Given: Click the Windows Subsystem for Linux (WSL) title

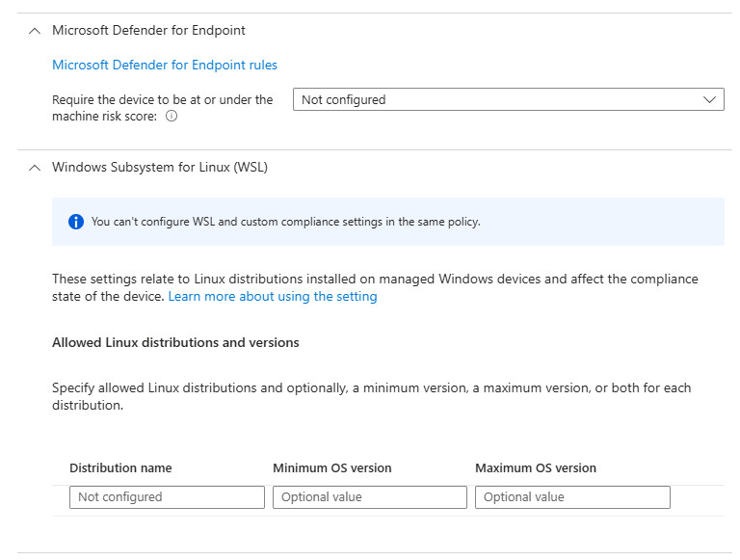Looking at the screenshot, I should tap(160, 168).
